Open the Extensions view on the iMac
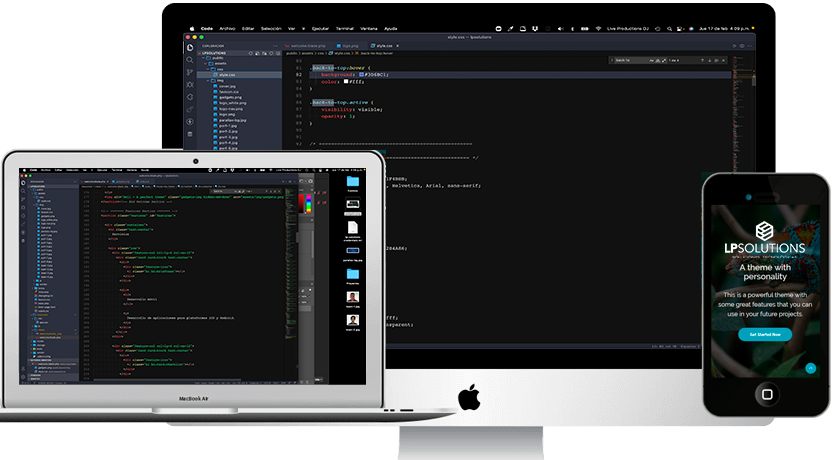 [190, 97]
